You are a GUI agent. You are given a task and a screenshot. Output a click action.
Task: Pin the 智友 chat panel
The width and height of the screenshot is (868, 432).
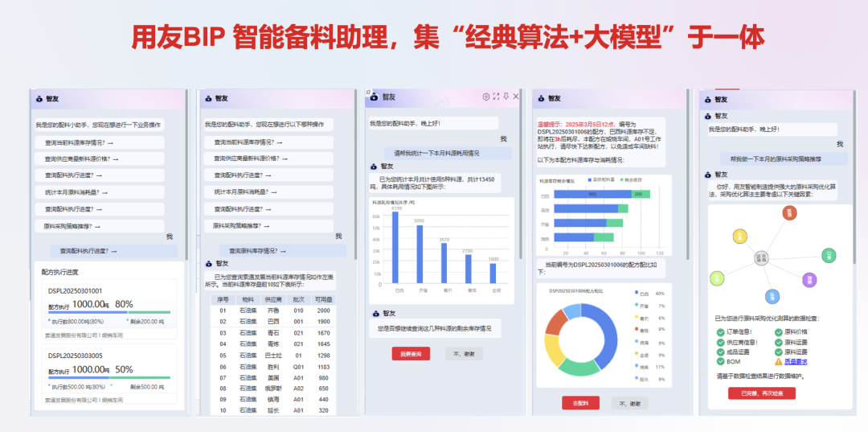pyautogui.click(x=506, y=97)
